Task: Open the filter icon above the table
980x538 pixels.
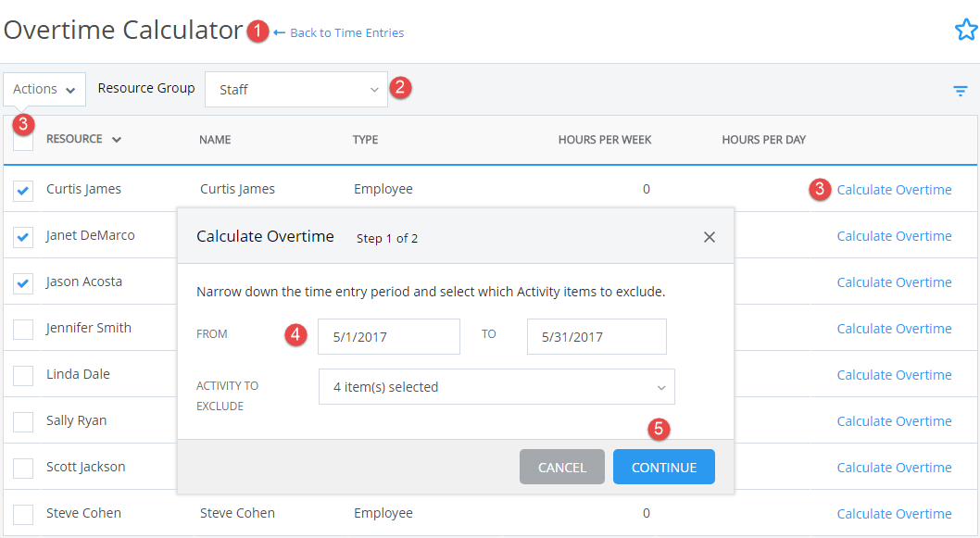Action: pyautogui.click(x=960, y=90)
